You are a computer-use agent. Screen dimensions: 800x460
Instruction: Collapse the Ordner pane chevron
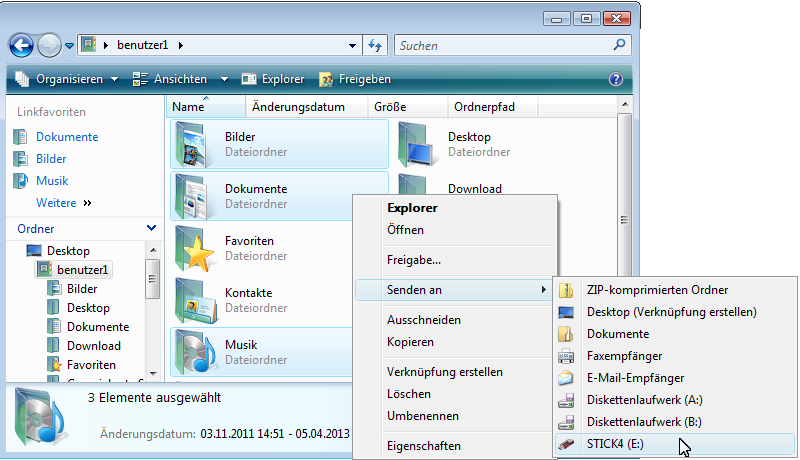coord(151,228)
